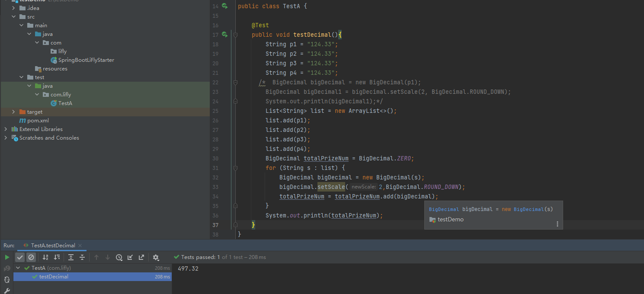Collapse the TestA (com.lifly) results node
Viewport: 644px width, 294px height.
(18, 268)
